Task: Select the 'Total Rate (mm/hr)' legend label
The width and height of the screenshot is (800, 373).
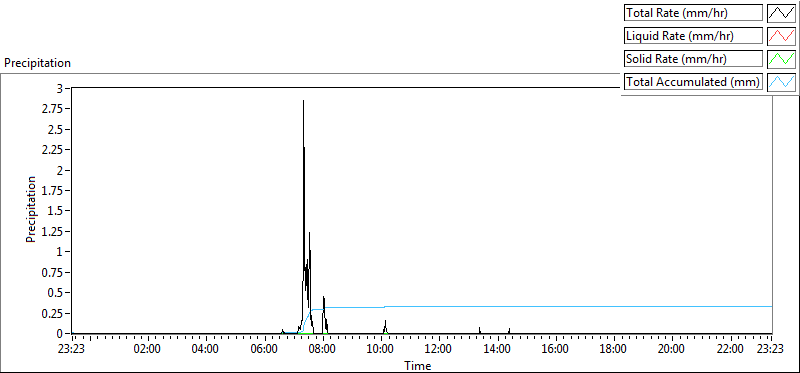Action: click(x=694, y=13)
